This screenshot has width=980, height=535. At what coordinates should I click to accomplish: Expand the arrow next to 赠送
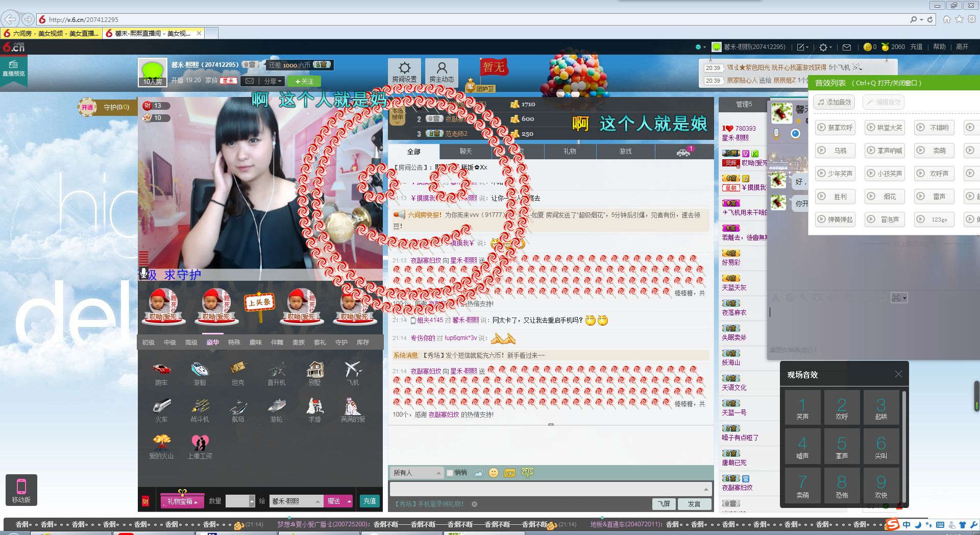point(349,501)
